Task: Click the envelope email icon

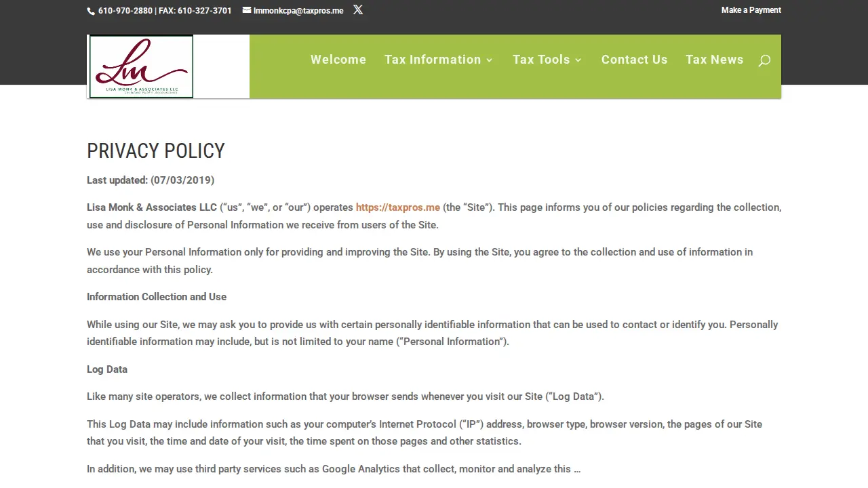Action: (x=247, y=10)
